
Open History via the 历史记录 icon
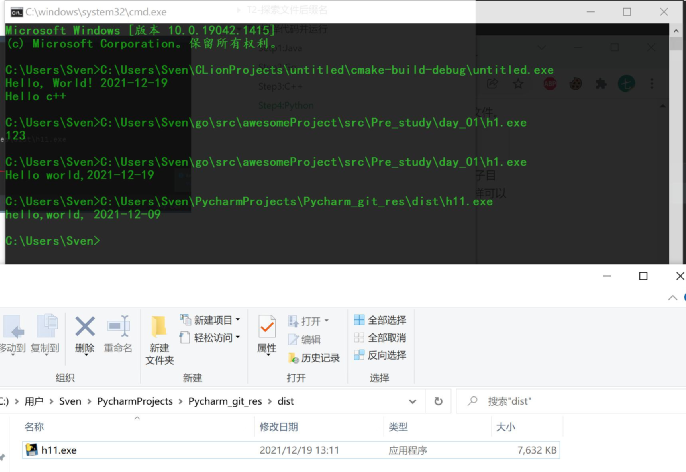[293, 358]
